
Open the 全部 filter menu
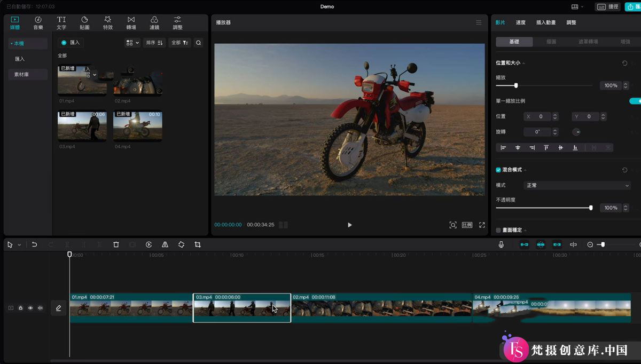point(179,43)
